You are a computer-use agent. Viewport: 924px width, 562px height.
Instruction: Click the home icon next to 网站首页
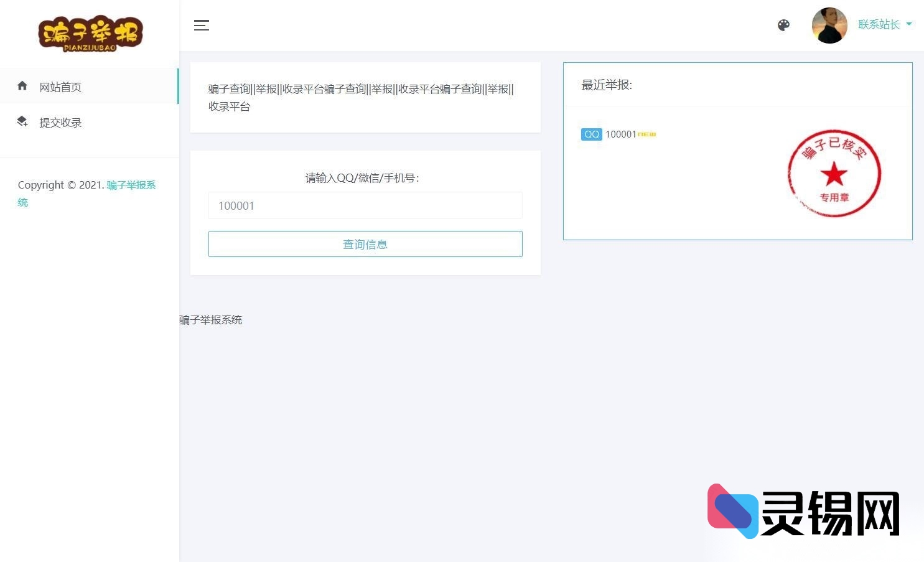[x=22, y=86]
